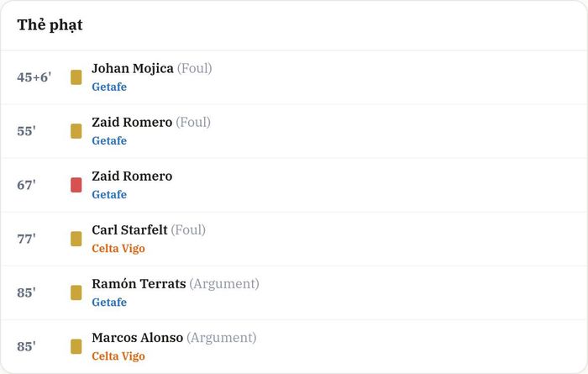Image resolution: width=588 pixels, height=374 pixels.
Task: Open Marcos Alonso player name
Action: tap(137, 338)
